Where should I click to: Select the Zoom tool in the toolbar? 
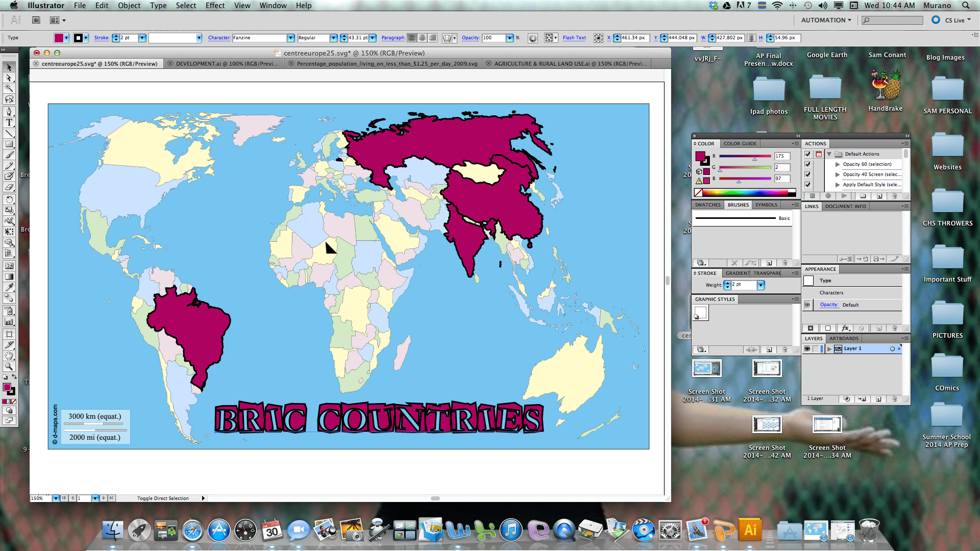[x=9, y=366]
